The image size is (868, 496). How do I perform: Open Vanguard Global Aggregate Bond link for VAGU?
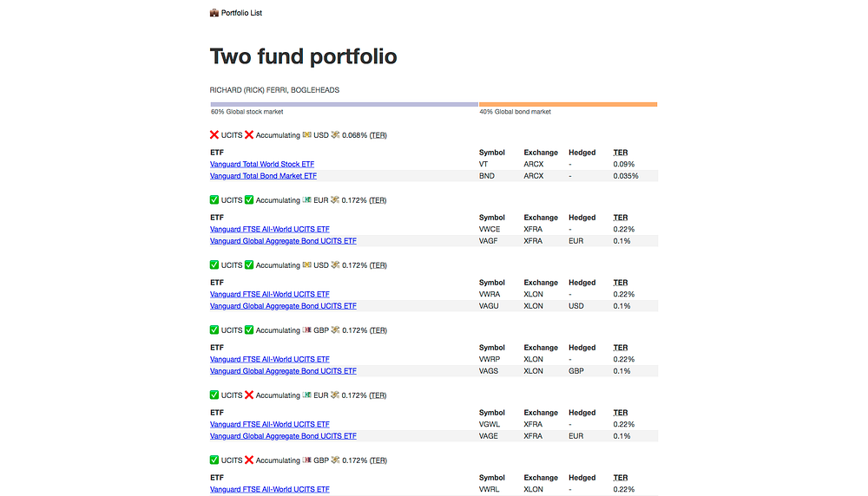[283, 306]
